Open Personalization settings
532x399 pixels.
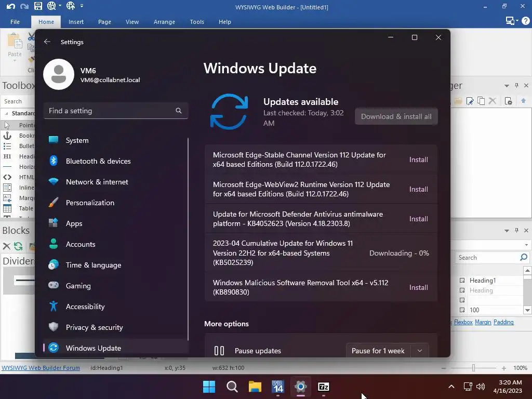tap(116, 203)
